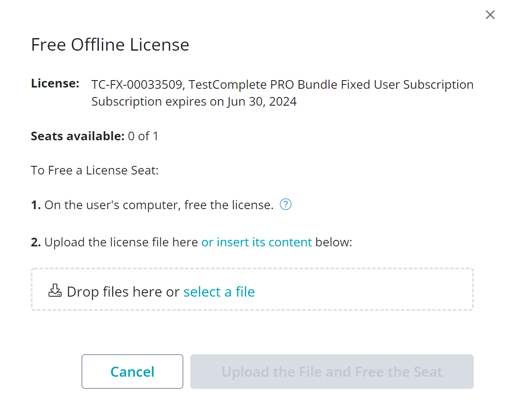The width and height of the screenshot is (505, 420).
Task: Click the Seats available line
Action: (x=94, y=136)
